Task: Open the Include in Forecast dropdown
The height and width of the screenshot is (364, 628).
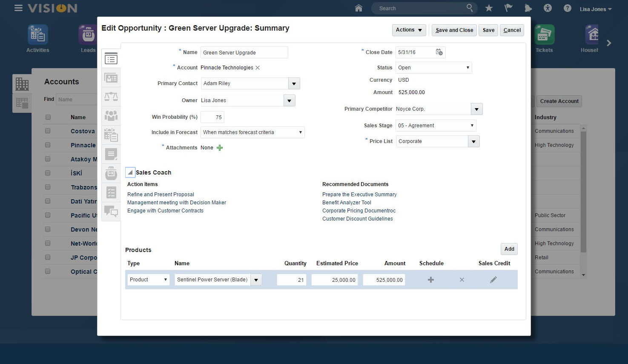Action: point(252,132)
